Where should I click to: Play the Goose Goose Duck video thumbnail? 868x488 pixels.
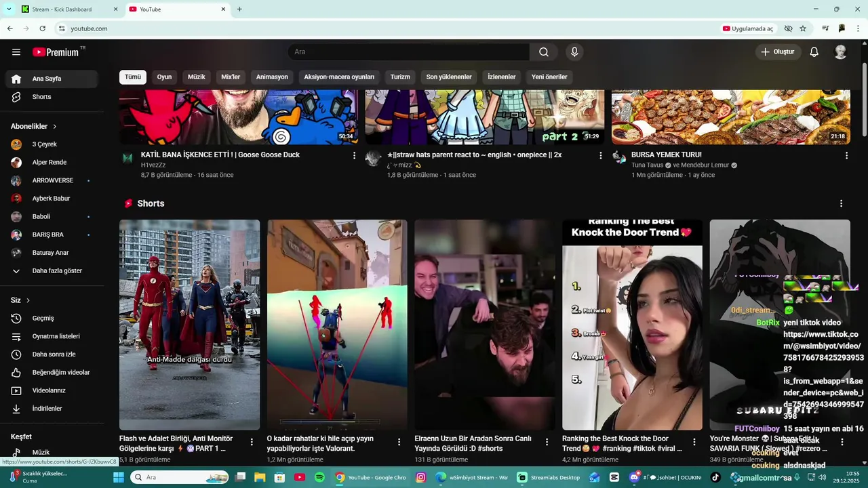(239, 117)
